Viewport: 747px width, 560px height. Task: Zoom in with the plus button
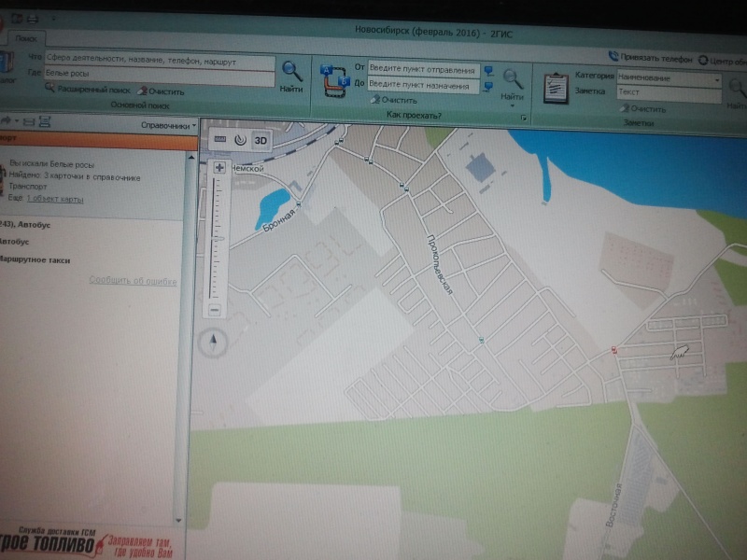point(218,168)
